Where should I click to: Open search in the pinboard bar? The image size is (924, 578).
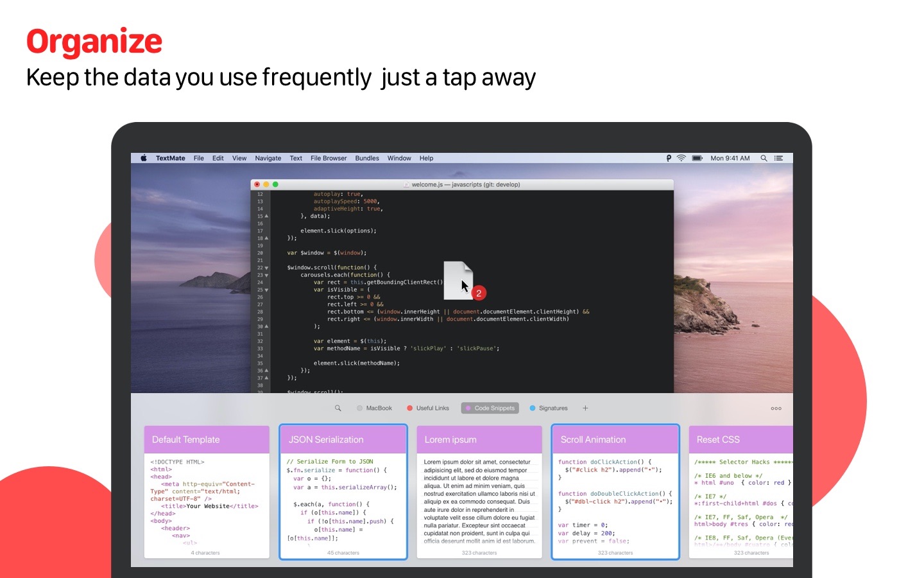click(338, 408)
